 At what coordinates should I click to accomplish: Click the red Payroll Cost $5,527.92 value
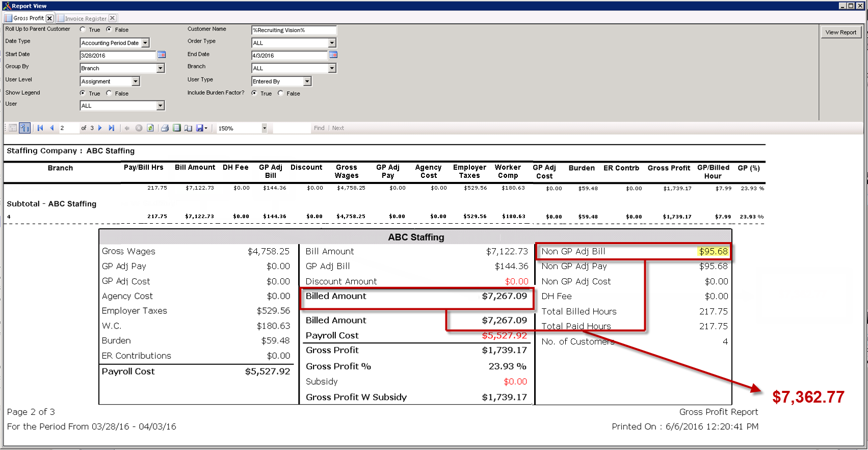tap(504, 335)
